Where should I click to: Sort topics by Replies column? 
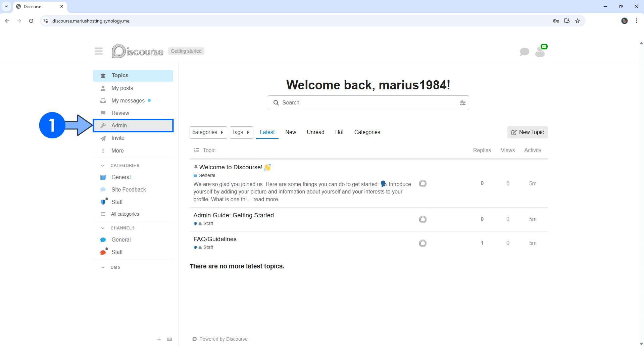pyautogui.click(x=482, y=150)
